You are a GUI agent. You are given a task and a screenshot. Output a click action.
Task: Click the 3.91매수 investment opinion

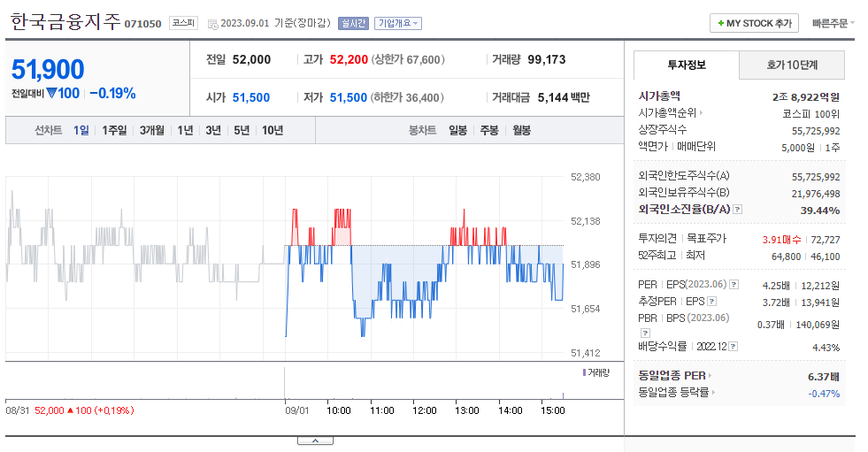click(781, 240)
